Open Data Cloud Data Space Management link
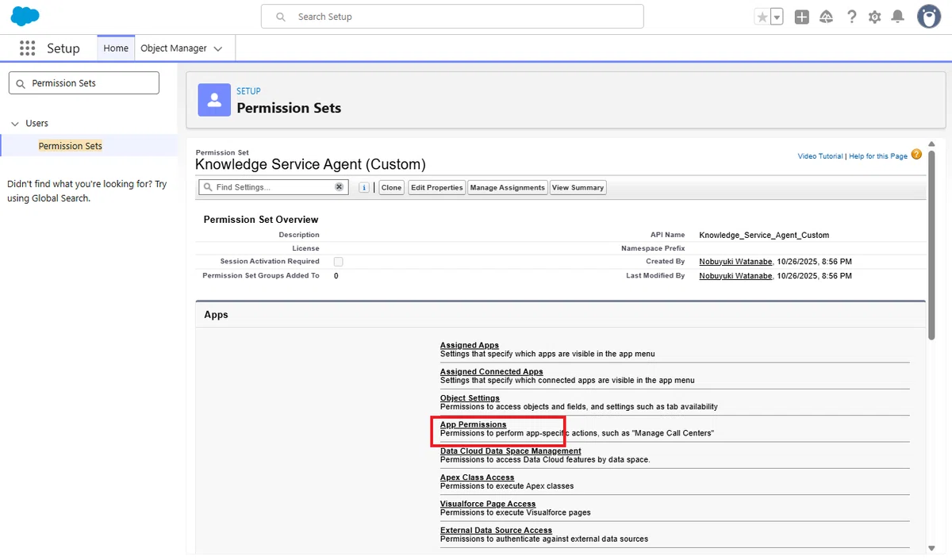Viewport: 952px width, 560px height. (x=511, y=451)
